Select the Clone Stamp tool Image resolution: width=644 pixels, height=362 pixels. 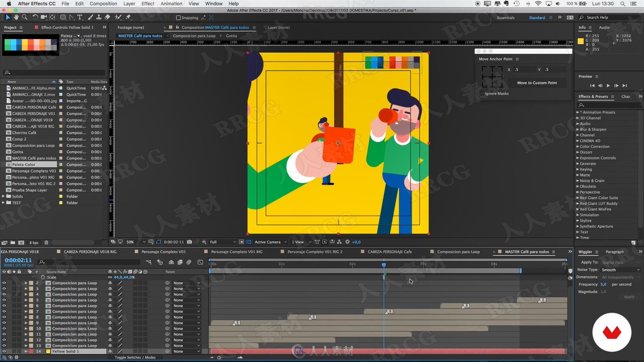(x=99, y=17)
